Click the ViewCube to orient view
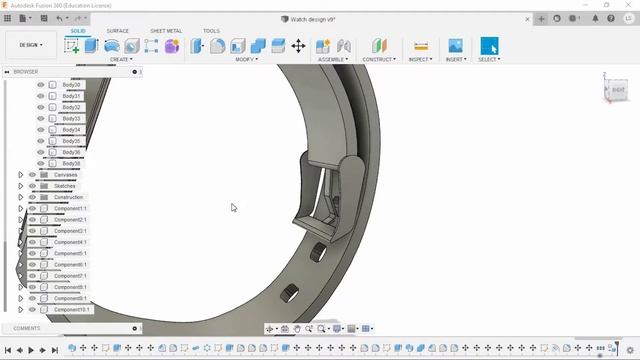The width and height of the screenshot is (640, 360). coord(617,89)
